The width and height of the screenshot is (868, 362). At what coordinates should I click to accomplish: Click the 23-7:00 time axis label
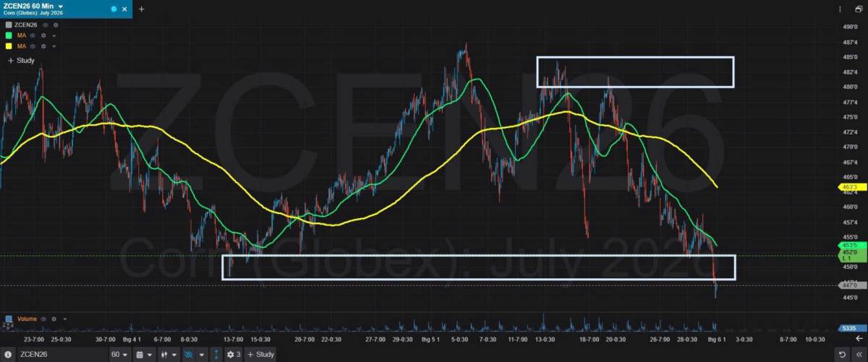(33, 339)
